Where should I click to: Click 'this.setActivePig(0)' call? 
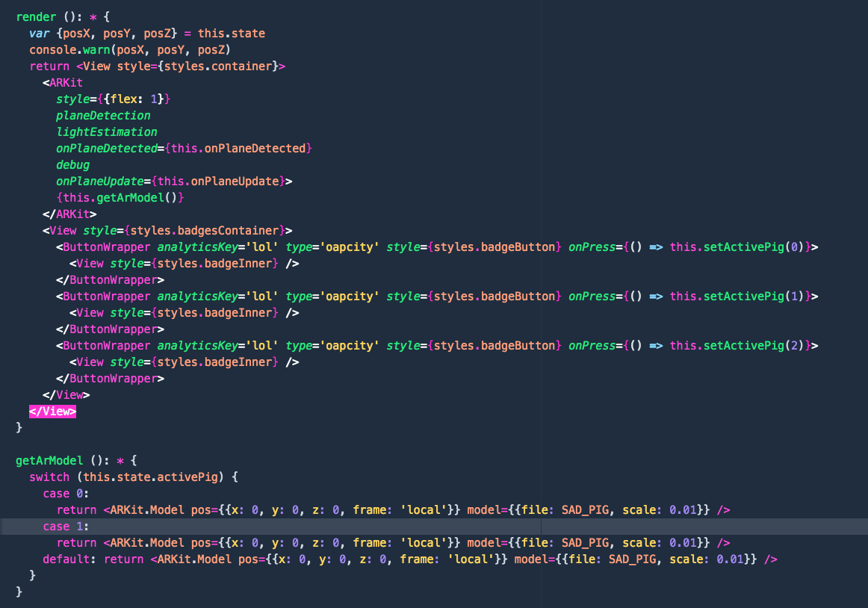point(737,247)
